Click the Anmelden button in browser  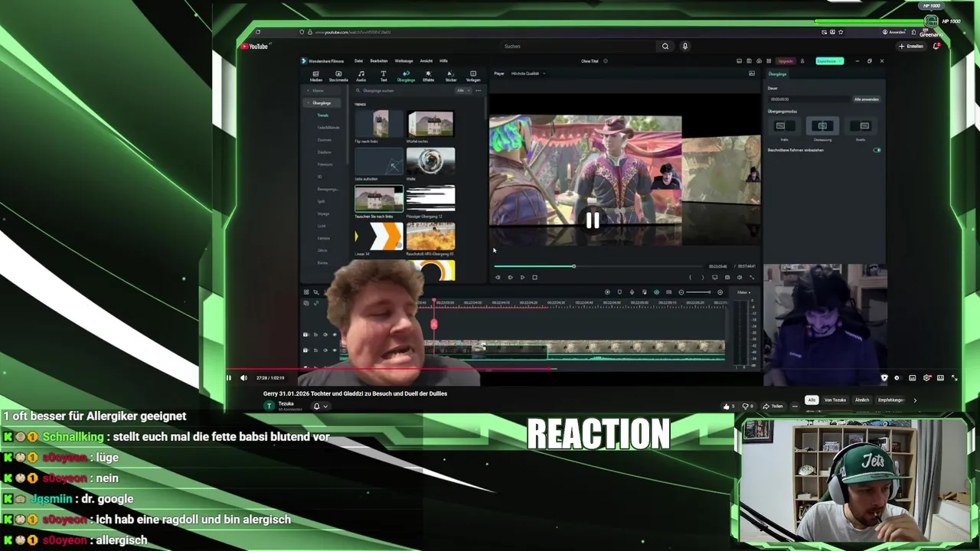click(x=896, y=32)
